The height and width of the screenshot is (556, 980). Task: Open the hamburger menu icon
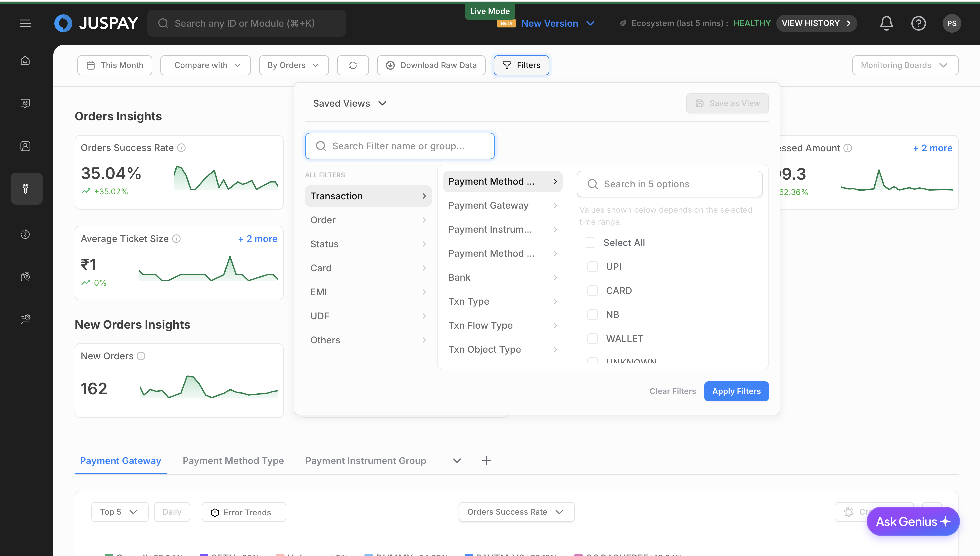pyautogui.click(x=25, y=23)
